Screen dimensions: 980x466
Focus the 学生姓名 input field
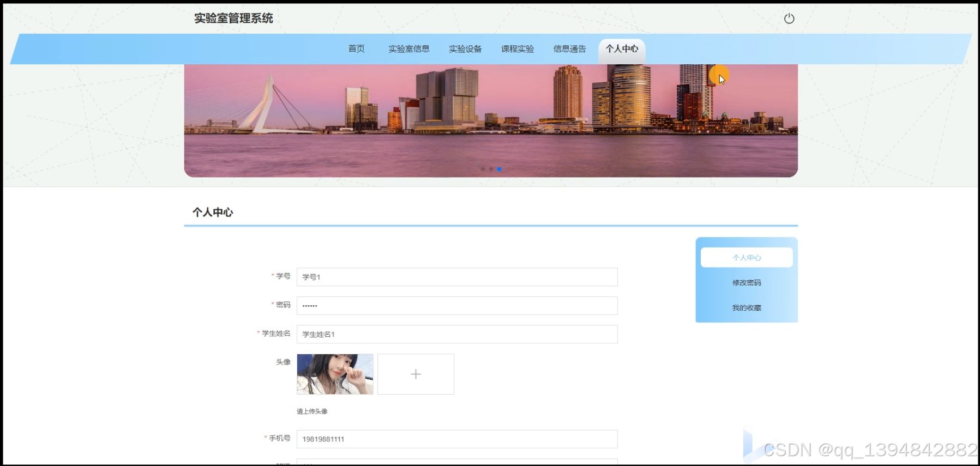click(x=457, y=334)
